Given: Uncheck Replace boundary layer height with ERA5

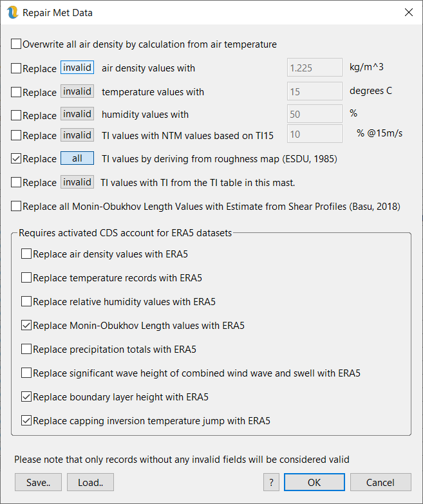Looking at the screenshot, I should pos(26,397).
